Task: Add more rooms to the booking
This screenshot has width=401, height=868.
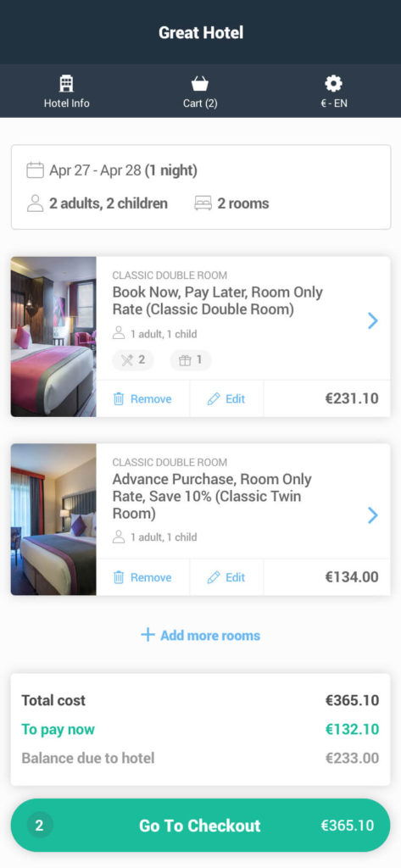Action: coord(200,635)
